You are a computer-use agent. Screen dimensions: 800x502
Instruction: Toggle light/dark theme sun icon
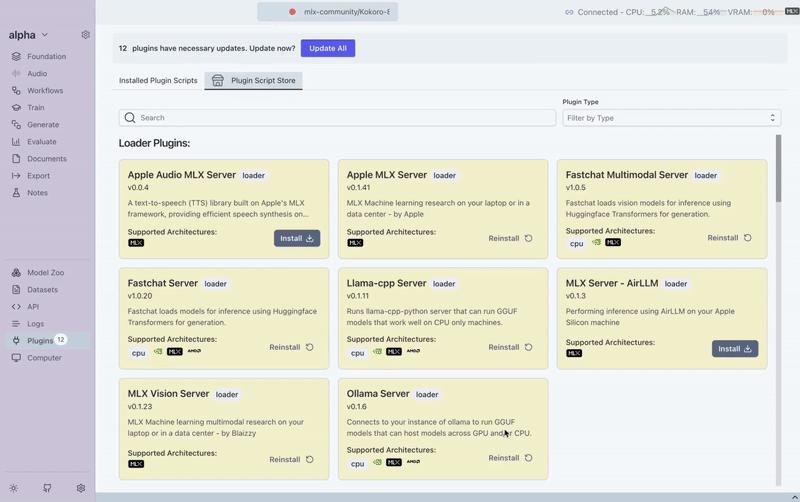pos(14,488)
